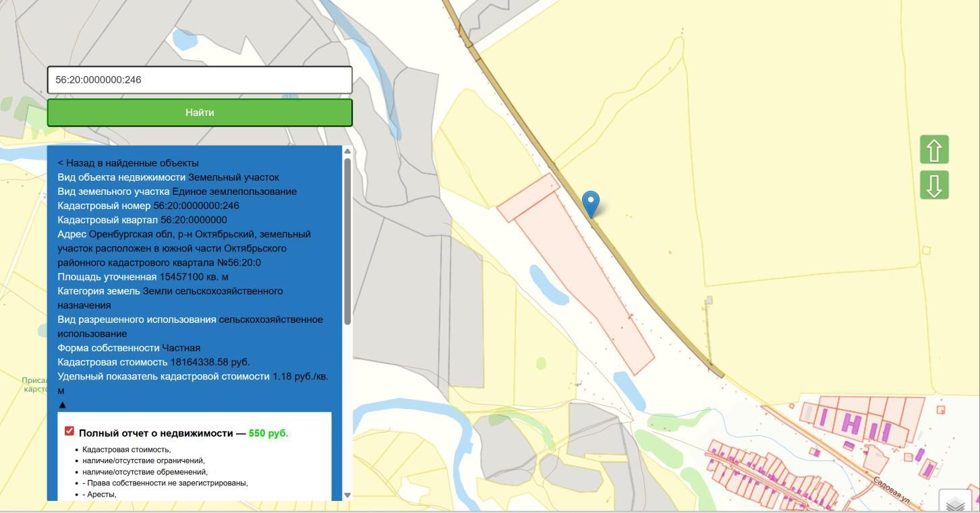Screen dimensions: 980x513
Task: Click Единое землепользование parcel type text
Action: (x=234, y=191)
